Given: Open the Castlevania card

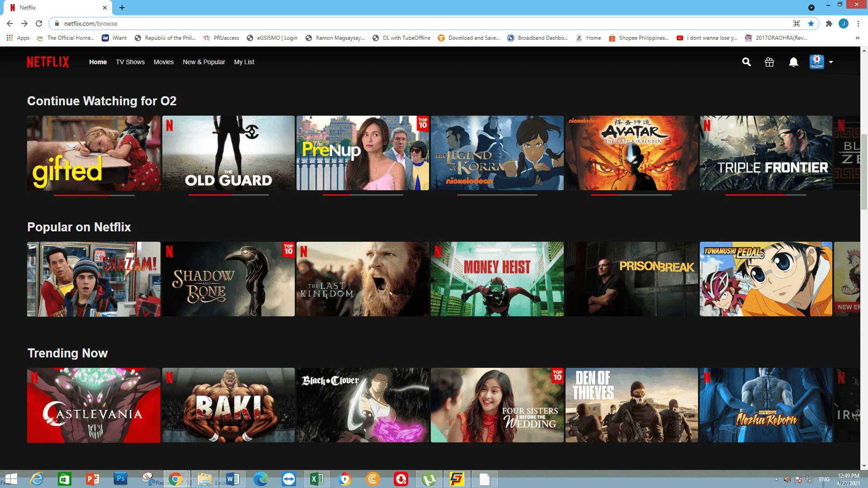Looking at the screenshot, I should [x=94, y=405].
